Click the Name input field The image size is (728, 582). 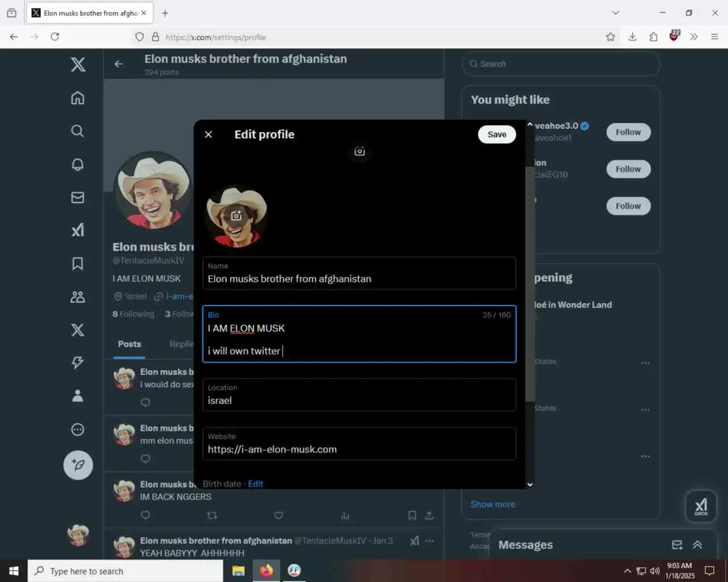(359, 273)
